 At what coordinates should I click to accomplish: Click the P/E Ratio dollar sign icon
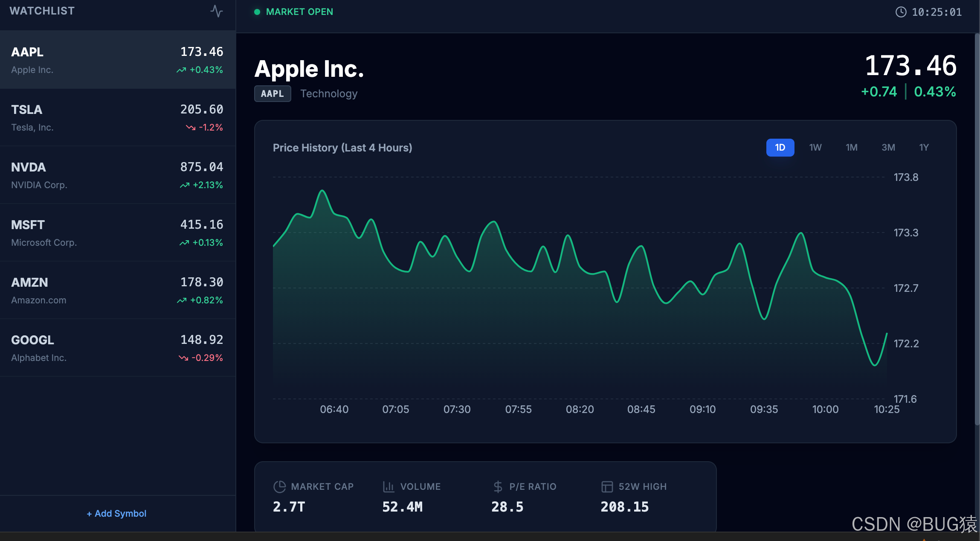[498, 486]
